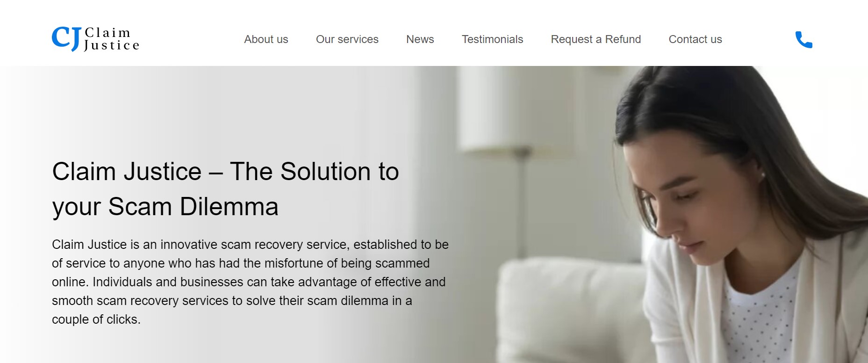This screenshot has height=363, width=868.
Task: Select Request a Refund in navigation
Action: (596, 39)
